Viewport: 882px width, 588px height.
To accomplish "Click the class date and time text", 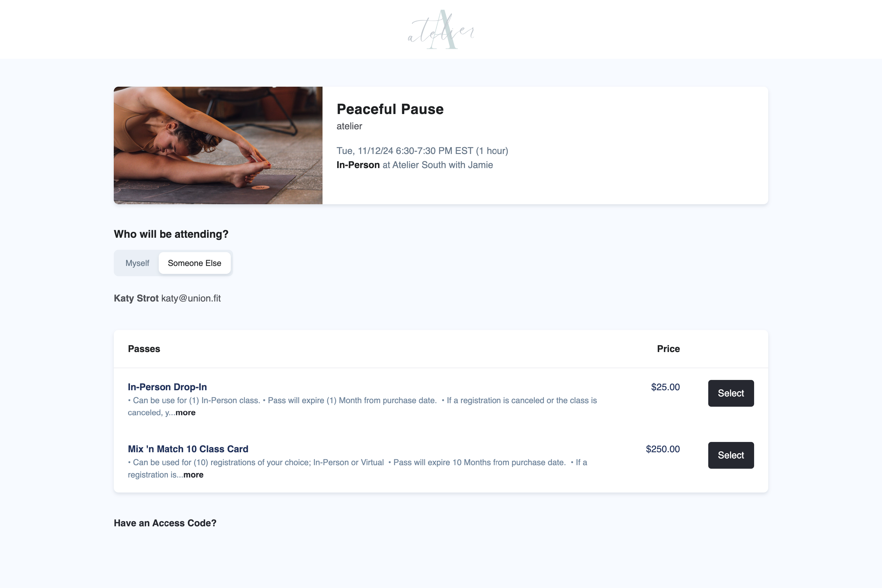I will click(x=422, y=151).
